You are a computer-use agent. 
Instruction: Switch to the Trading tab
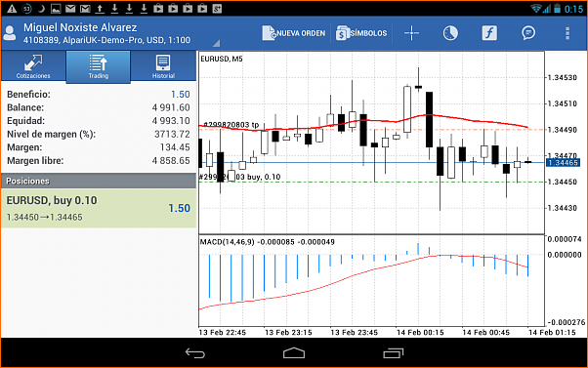click(99, 66)
